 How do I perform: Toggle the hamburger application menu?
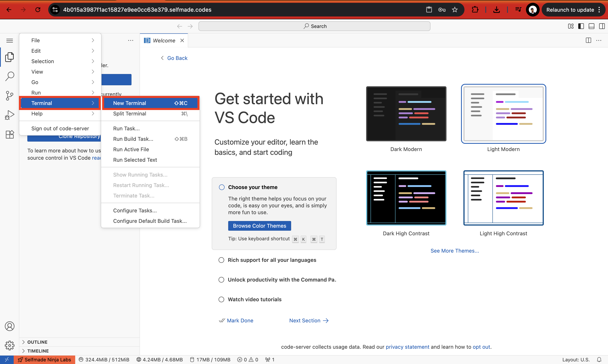[x=10, y=40]
